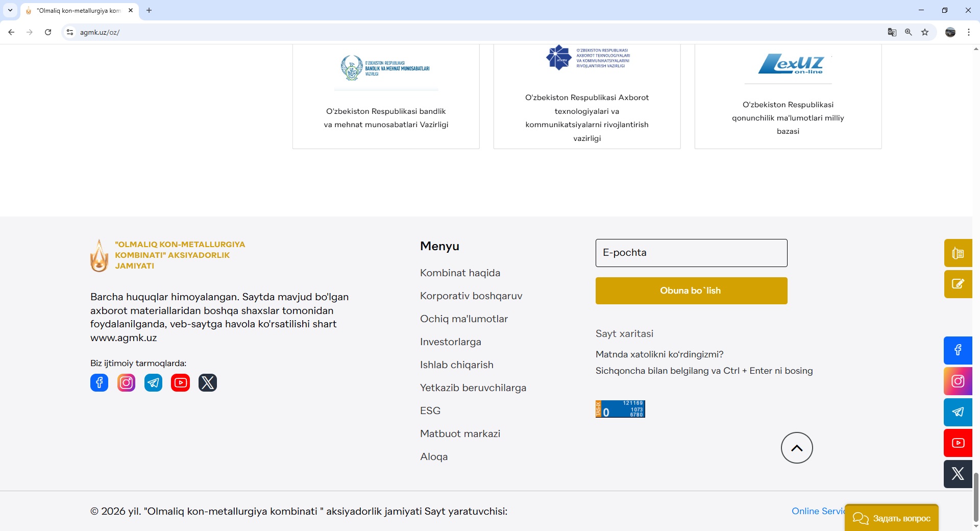Open the footer YouTube icon
This screenshot has width=980, height=531.
pyautogui.click(x=180, y=382)
